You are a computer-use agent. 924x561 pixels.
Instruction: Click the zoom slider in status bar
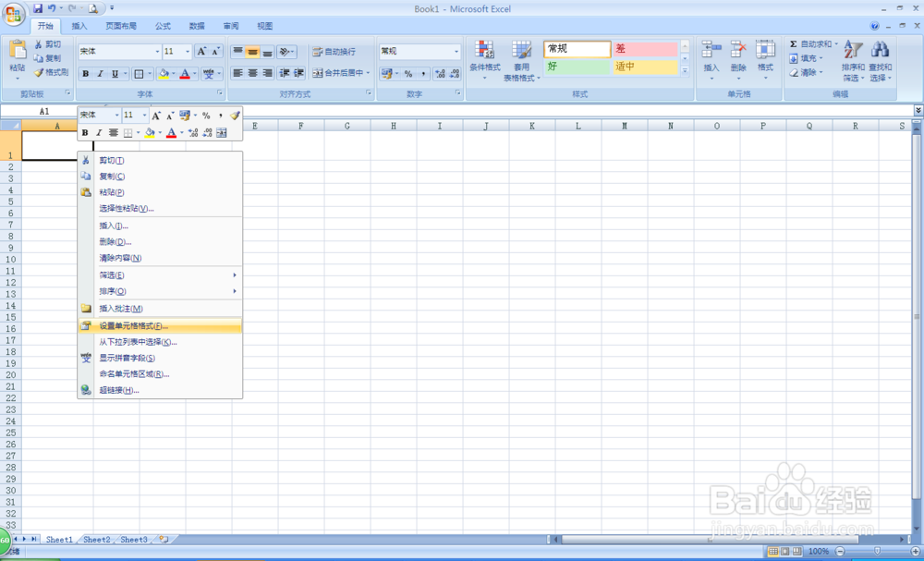[878, 551]
